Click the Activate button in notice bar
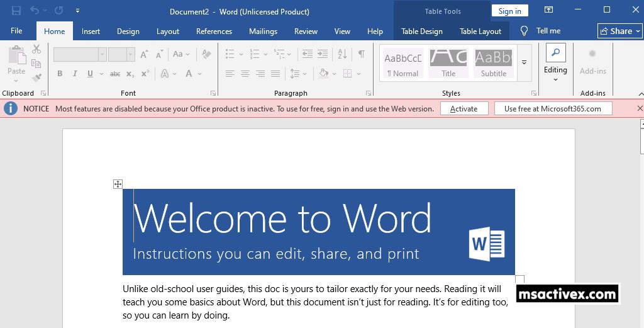The width and height of the screenshot is (644, 328). tap(464, 108)
